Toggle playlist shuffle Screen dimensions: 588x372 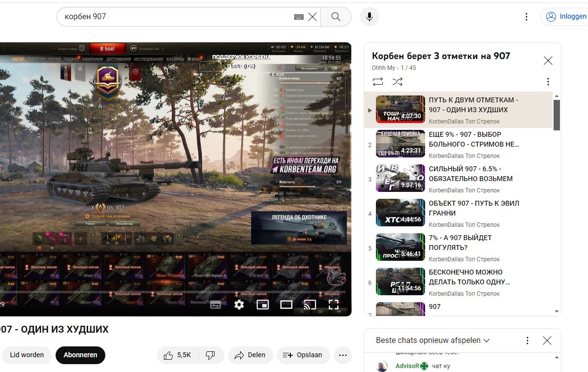pos(398,81)
